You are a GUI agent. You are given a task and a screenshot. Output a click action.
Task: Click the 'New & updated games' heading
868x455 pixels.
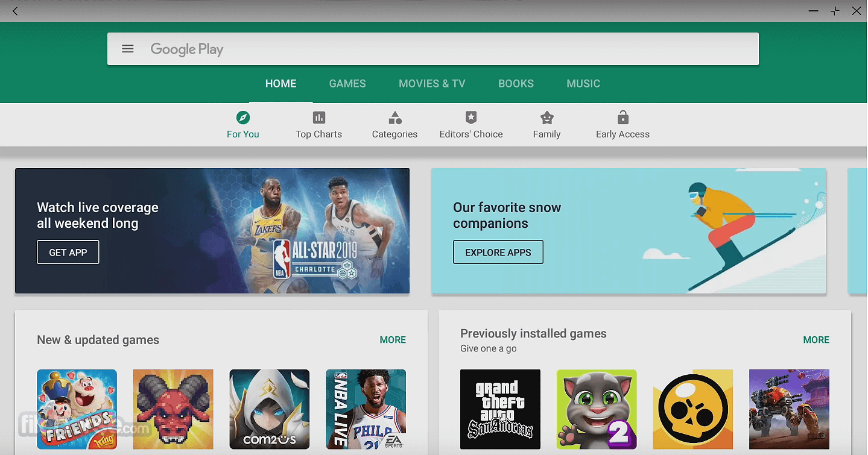point(98,340)
